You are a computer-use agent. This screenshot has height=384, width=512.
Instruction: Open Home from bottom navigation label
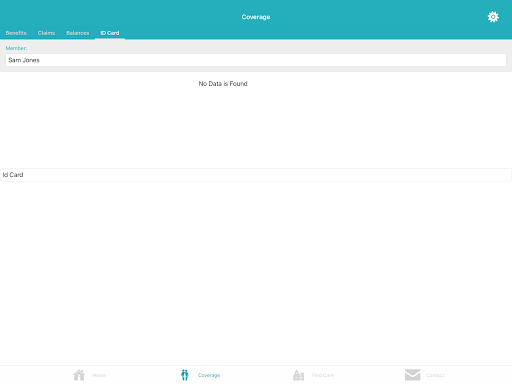pyautogui.click(x=99, y=375)
